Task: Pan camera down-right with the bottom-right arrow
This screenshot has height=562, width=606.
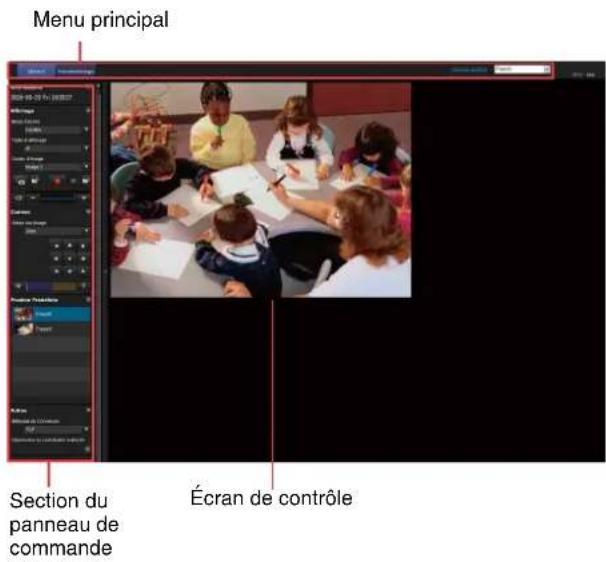Action: [83, 271]
